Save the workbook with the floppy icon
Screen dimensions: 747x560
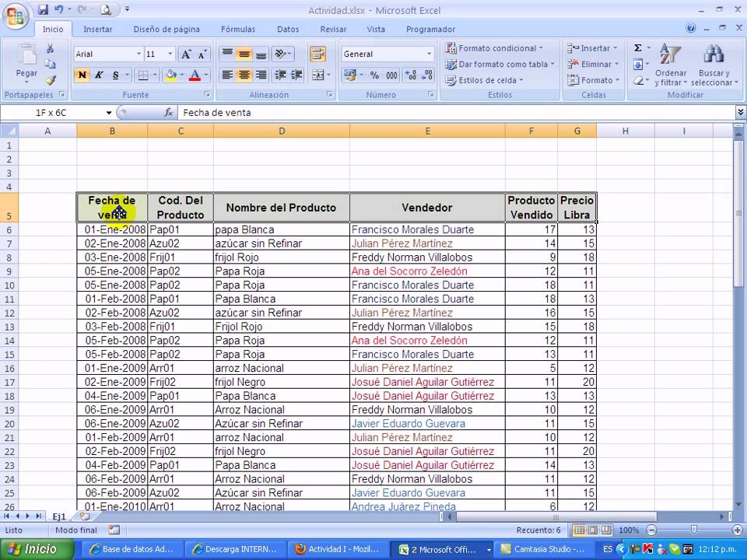pos(43,9)
